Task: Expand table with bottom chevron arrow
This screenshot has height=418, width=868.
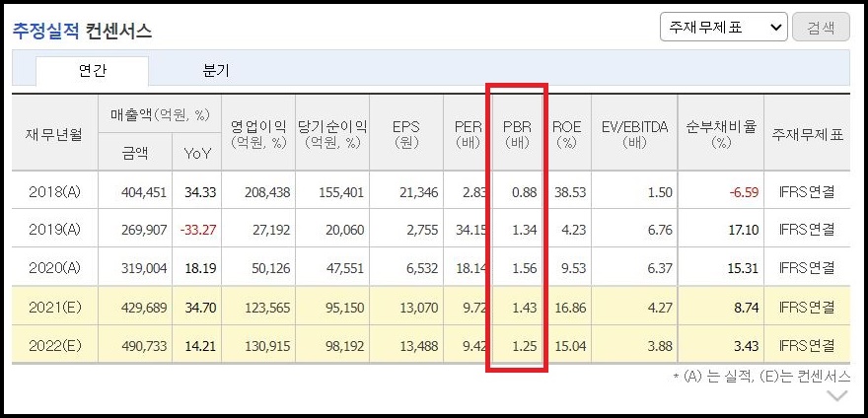Action: point(837,395)
